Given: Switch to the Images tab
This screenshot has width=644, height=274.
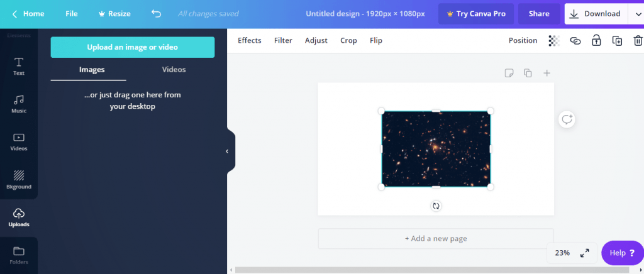Looking at the screenshot, I should (92, 70).
